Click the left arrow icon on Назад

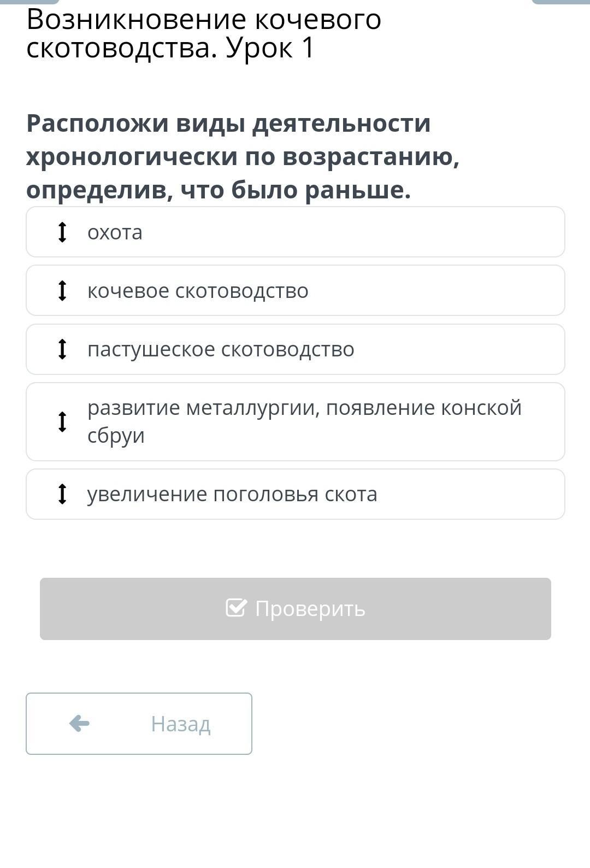click(x=80, y=724)
